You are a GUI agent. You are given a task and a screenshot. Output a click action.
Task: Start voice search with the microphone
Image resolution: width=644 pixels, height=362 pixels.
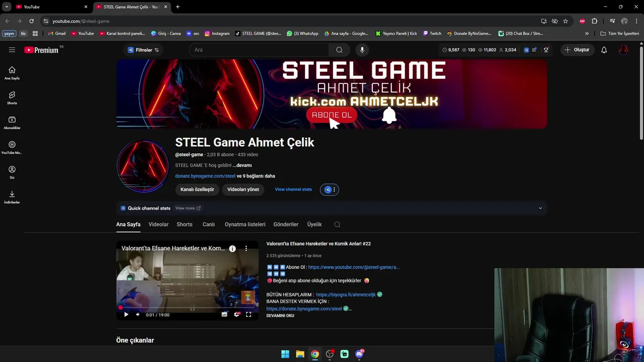[362, 50]
